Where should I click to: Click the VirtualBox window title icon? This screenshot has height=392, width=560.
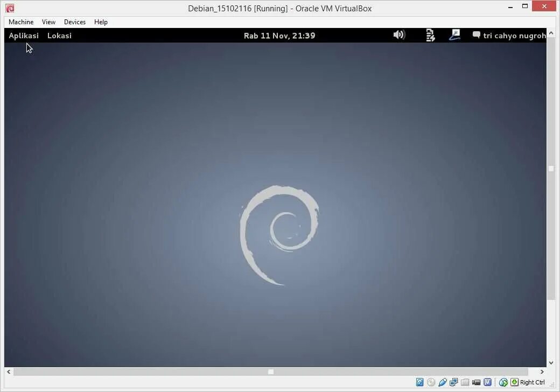[x=10, y=8]
